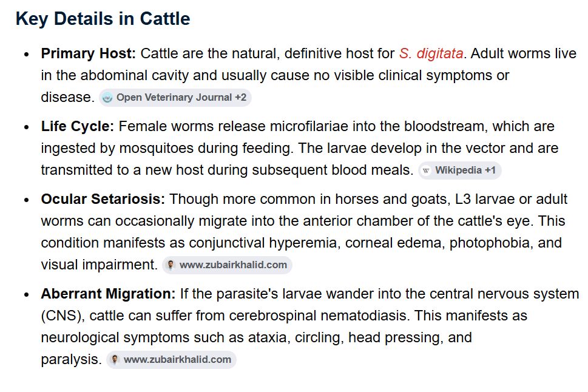The width and height of the screenshot is (588, 392).
Task: Click the phrase cerebrospinal nematodiasis
Action: click(319, 316)
